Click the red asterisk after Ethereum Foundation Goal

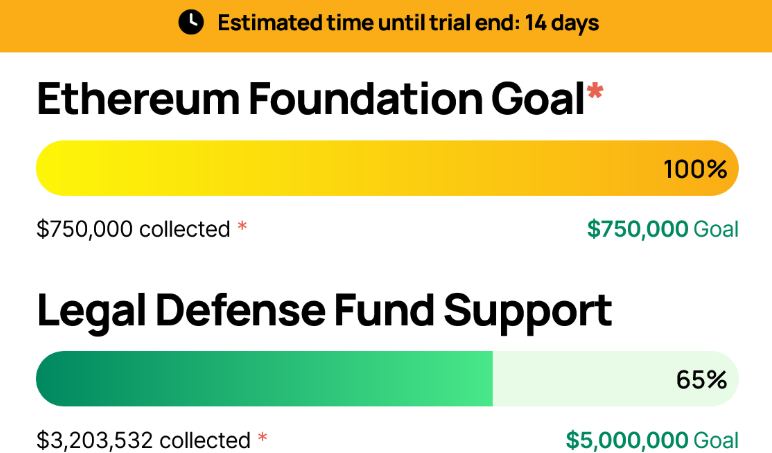pos(595,95)
